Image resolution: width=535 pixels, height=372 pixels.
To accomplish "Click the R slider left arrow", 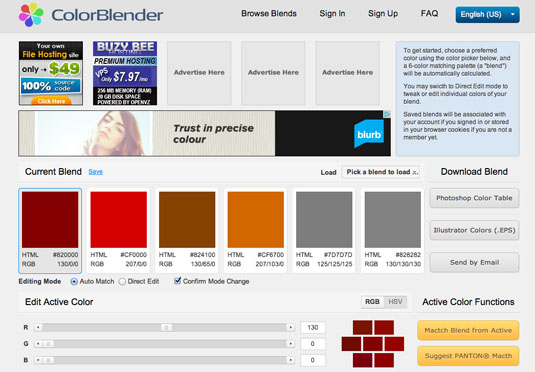I will 38,327.
